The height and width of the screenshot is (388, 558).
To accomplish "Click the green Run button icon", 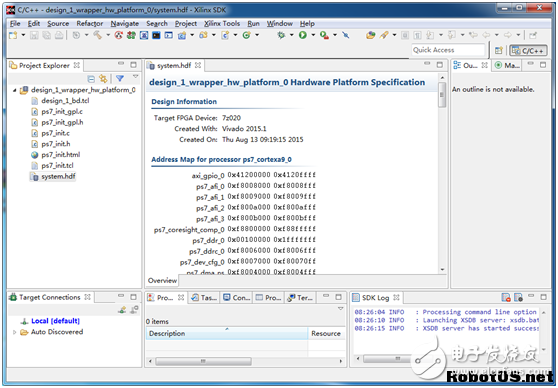I will pos(303,35).
